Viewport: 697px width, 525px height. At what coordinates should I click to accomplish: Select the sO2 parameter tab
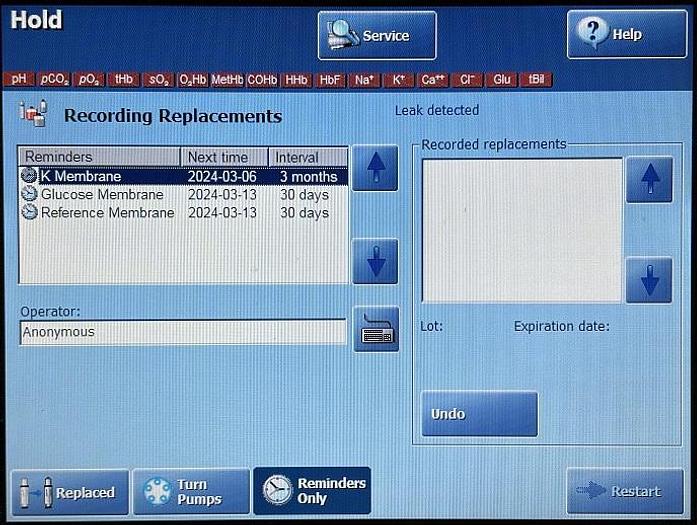pyautogui.click(x=158, y=80)
